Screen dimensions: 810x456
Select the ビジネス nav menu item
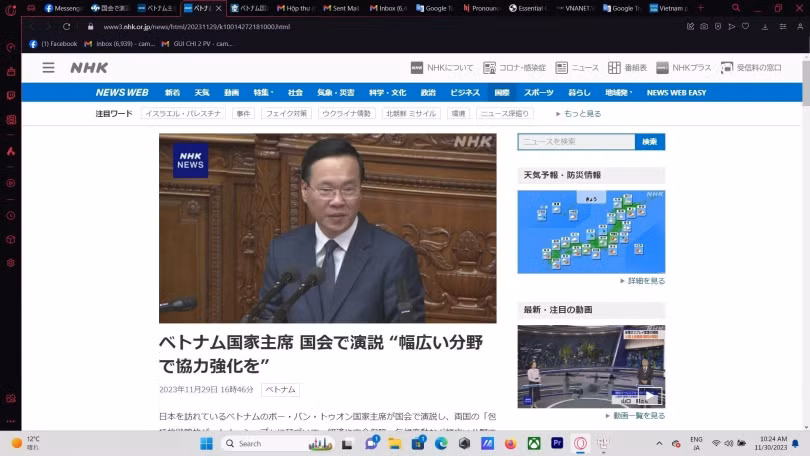tap(465, 92)
